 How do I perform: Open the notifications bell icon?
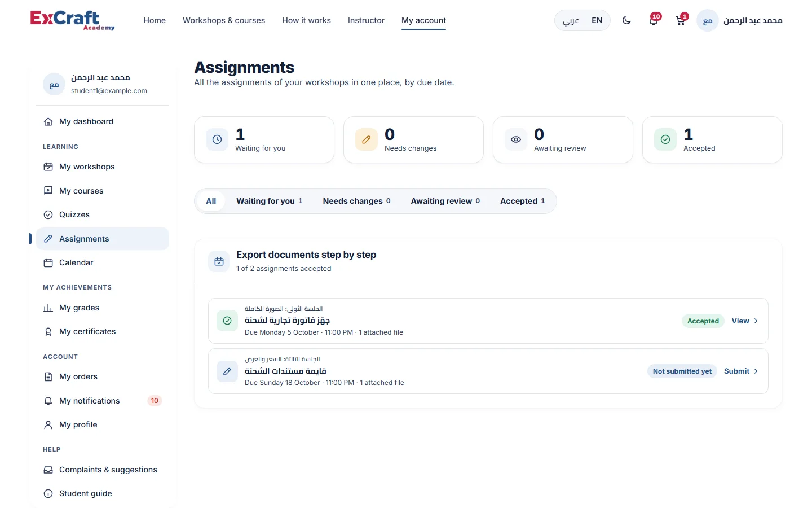(x=654, y=20)
